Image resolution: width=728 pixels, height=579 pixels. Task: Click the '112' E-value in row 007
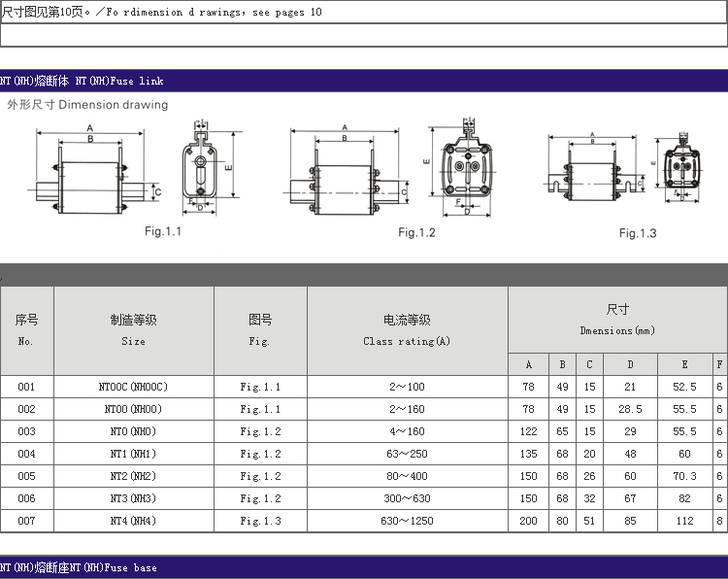(x=685, y=521)
